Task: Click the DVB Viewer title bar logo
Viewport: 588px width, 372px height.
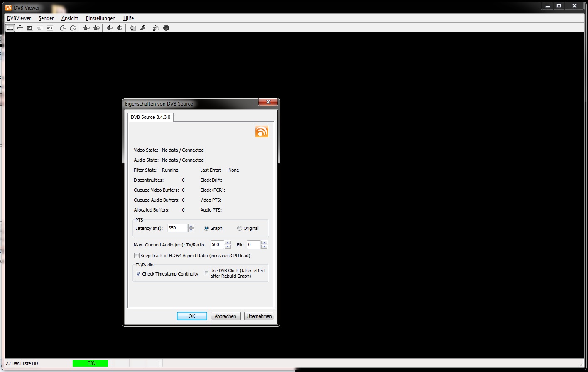Action: click(x=8, y=7)
